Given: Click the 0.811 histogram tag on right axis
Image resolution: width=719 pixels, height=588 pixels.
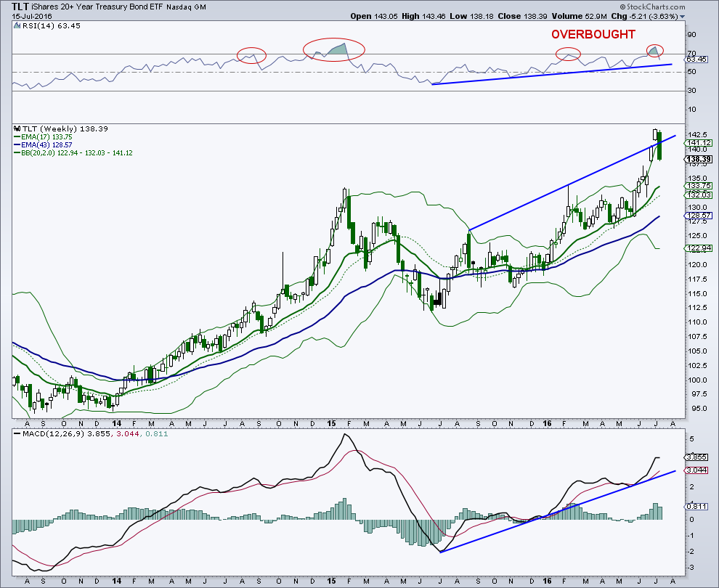Looking at the screenshot, I should (x=696, y=507).
